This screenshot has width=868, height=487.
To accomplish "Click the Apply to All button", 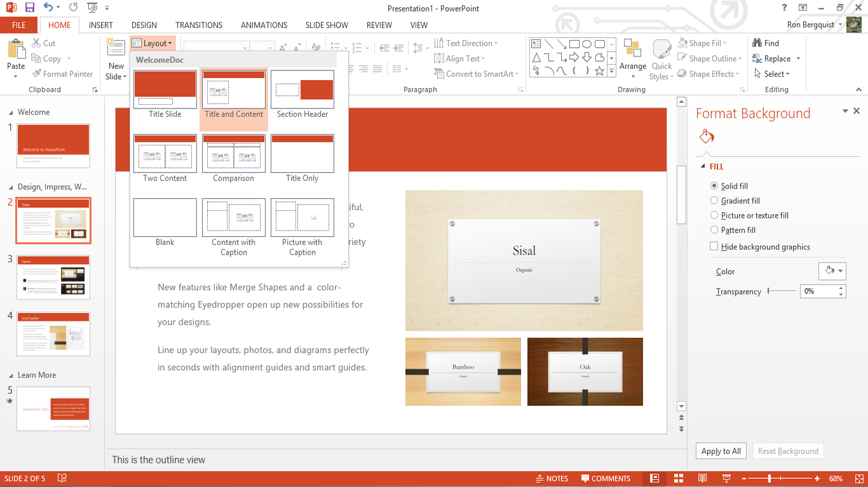I will coord(721,451).
